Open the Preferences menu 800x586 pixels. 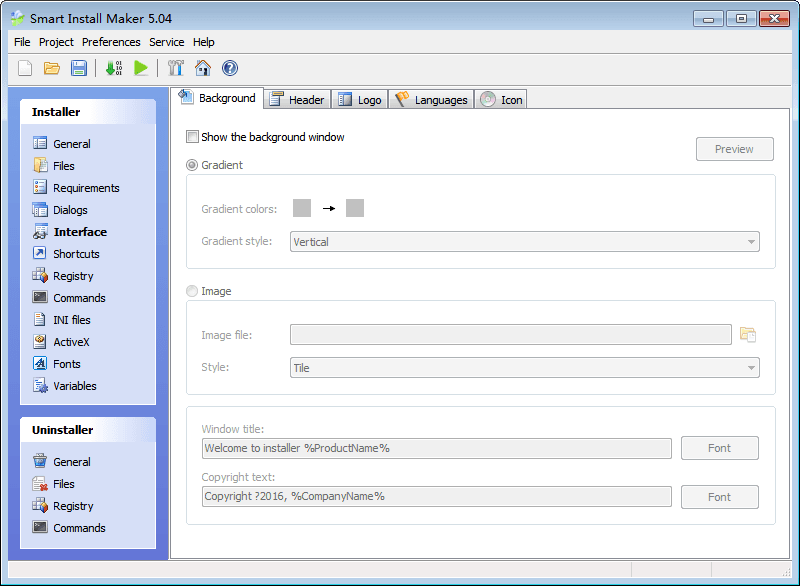coord(111,42)
